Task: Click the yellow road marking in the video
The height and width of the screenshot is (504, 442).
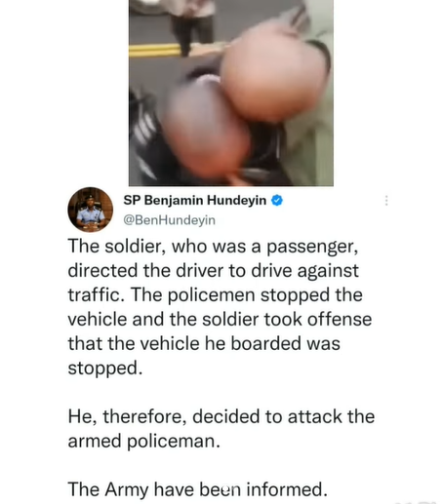Action: pos(155,51)
